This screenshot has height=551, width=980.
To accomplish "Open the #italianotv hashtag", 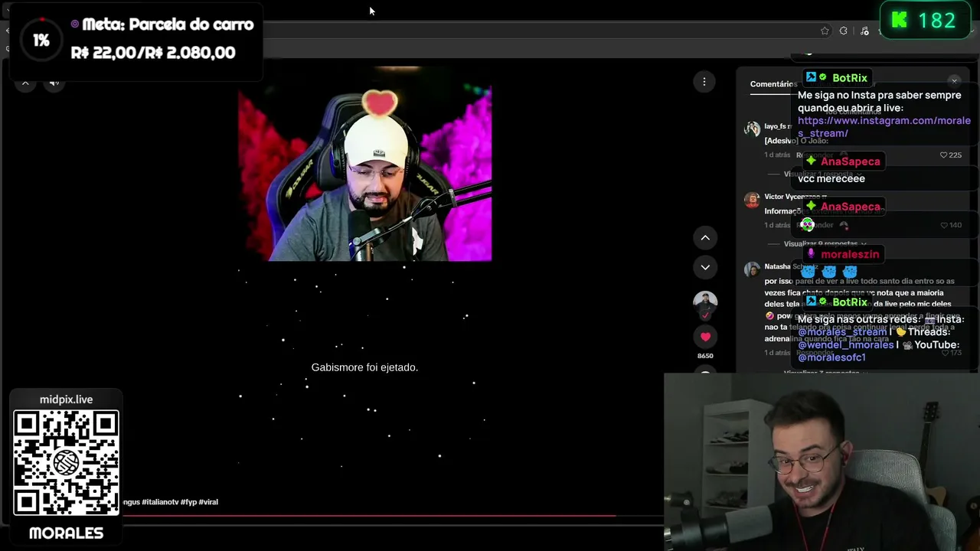I will [x=160, y=502].
